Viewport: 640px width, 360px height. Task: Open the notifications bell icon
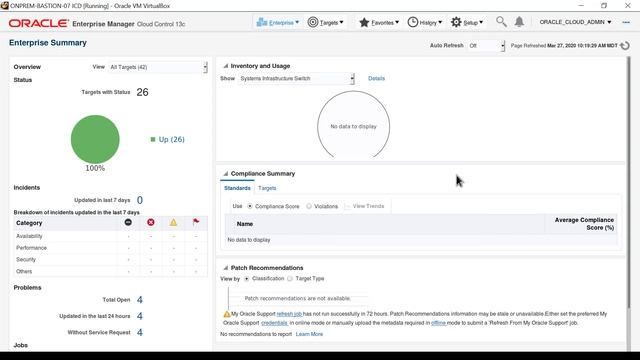click(x=519, y=22)
